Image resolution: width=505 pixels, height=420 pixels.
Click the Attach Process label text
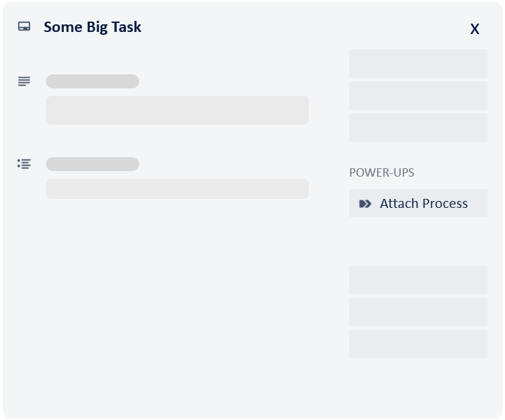click(424, 204)
